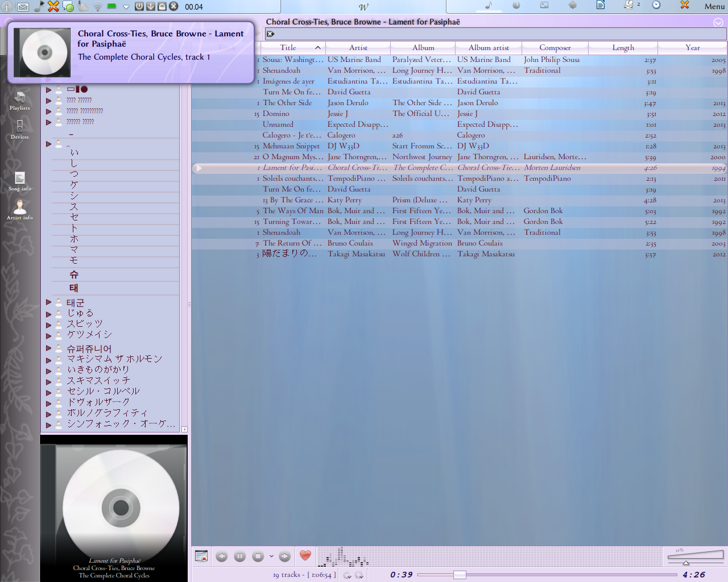The image size is (728, 582).
Task: Open the stop-after options dropdown arrow
Action: pyautogui.click(x=271, y=556)
